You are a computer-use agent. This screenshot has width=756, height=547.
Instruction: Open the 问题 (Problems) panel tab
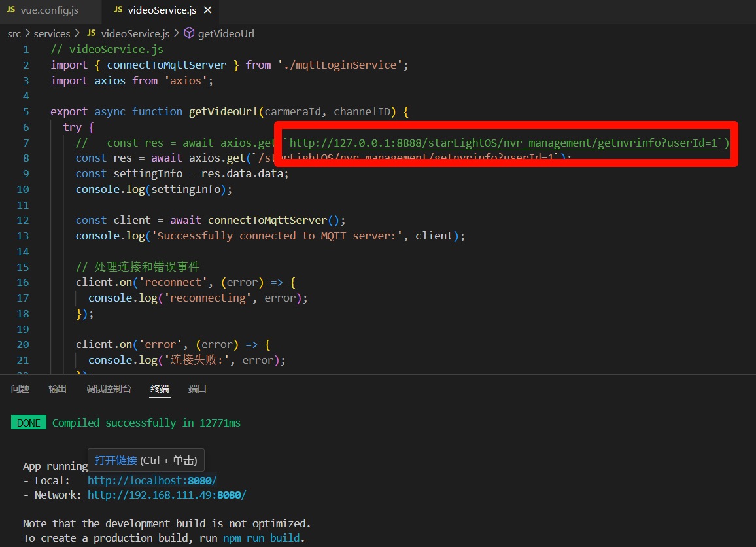pos(20,389)
